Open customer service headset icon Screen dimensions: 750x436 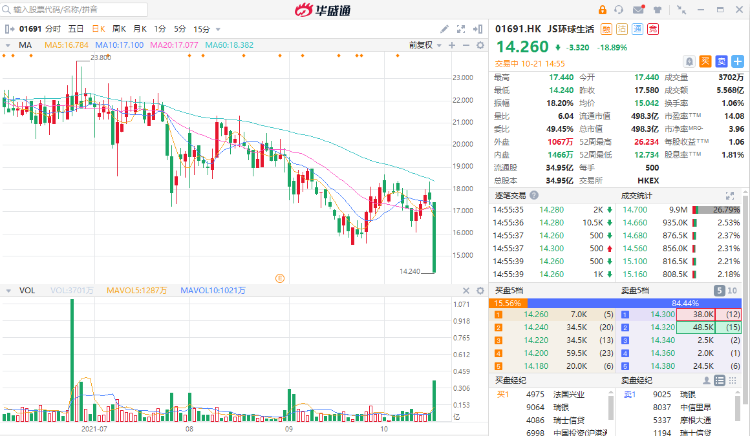coord(619,10)
